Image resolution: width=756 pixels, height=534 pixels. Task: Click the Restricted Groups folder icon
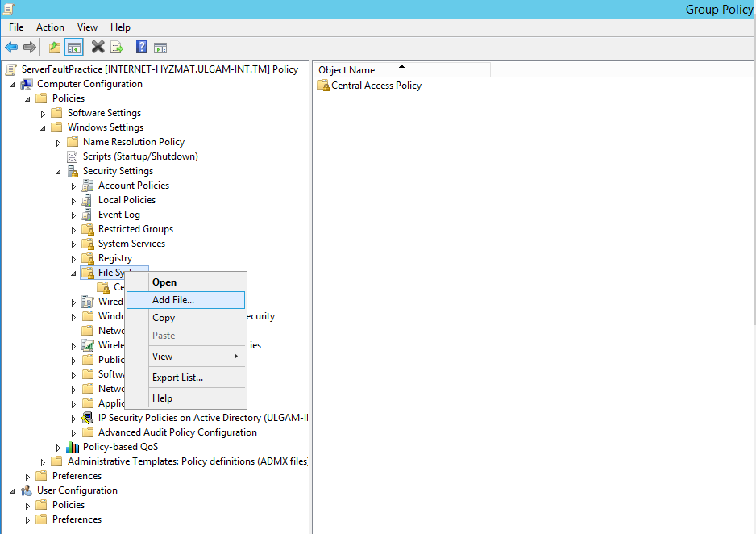(88, 229)
